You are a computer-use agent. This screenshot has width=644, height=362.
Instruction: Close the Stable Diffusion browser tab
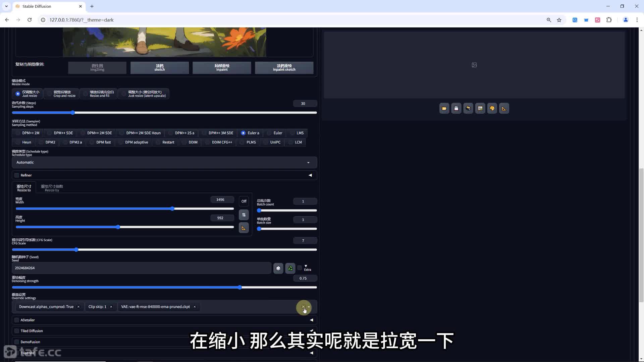[80, 6]
